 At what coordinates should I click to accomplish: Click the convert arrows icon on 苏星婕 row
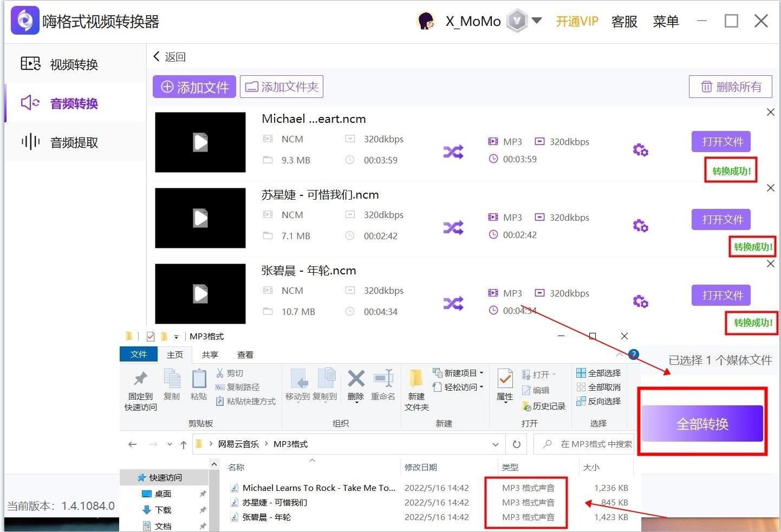coord(453,227)
